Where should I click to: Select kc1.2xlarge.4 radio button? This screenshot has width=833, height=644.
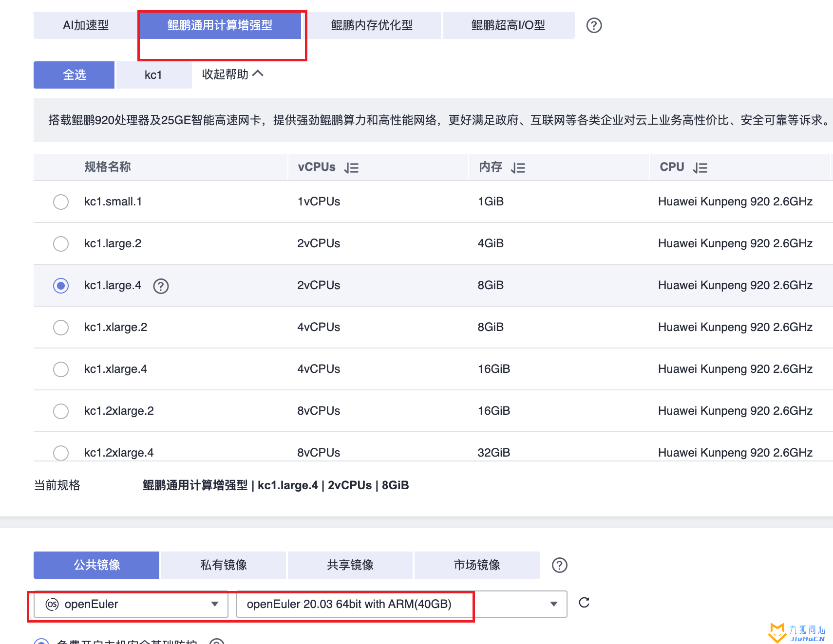pos(61,453)
